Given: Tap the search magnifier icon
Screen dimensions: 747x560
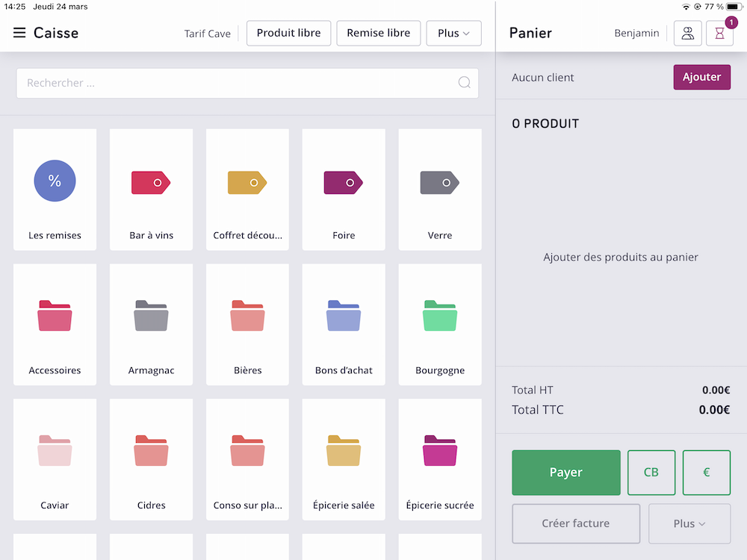Looking at the screenshot, I should [464, 83].
